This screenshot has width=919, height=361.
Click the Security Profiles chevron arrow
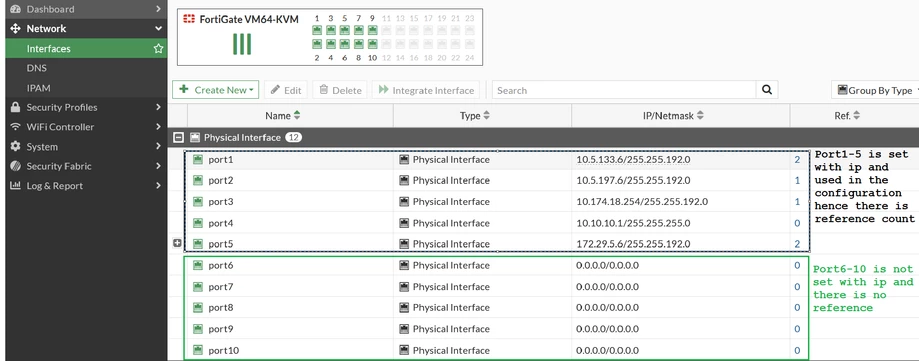click(158, 107)
